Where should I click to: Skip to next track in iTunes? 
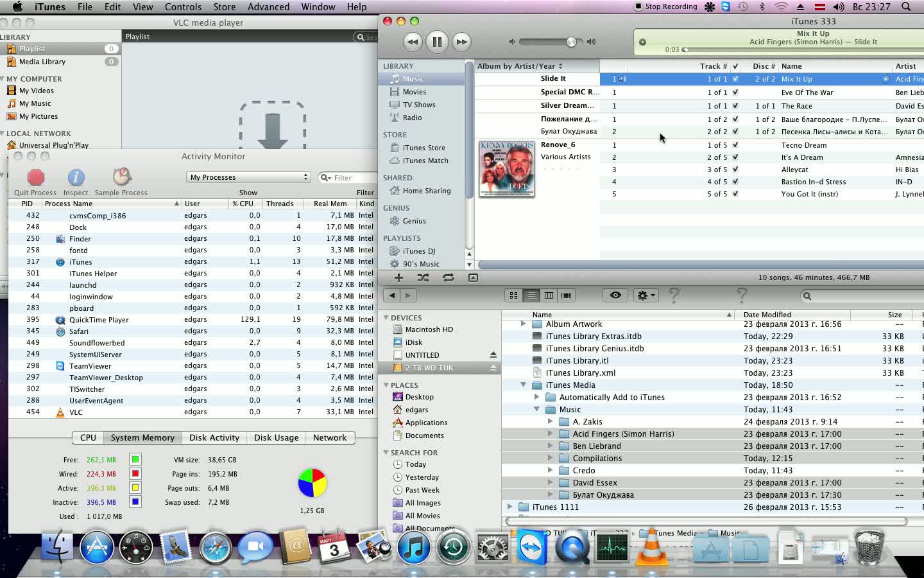click(x=461, y=42)
